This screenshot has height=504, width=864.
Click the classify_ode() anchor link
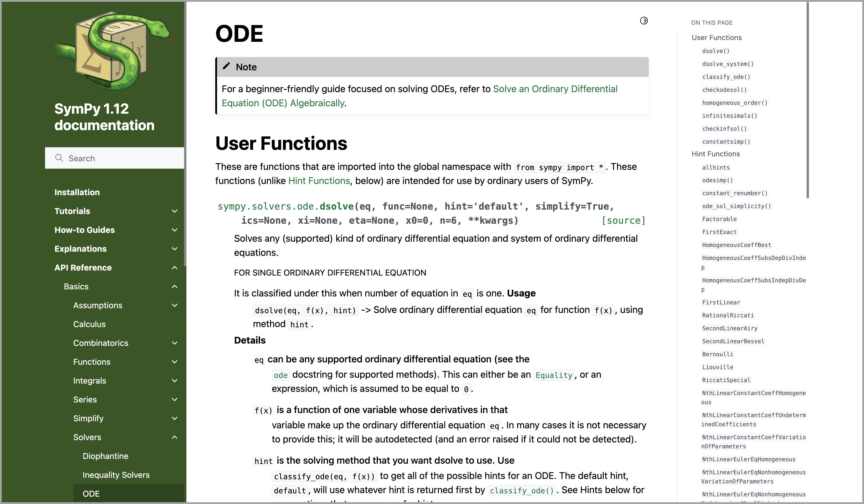click(726, 76)
